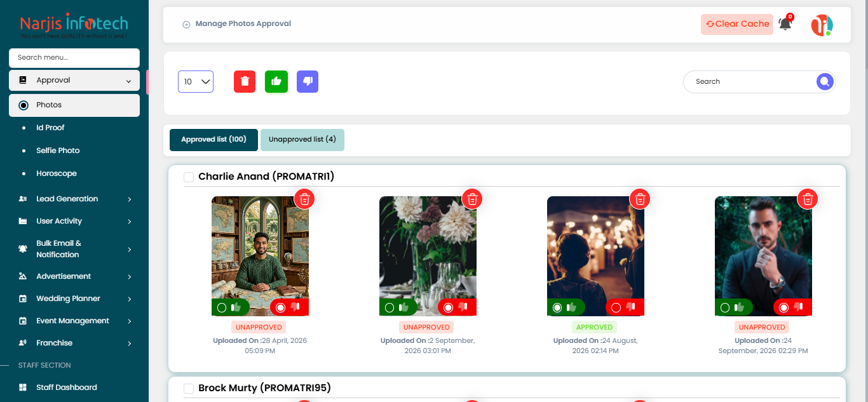
Task: Go to the Photos sidebar item
Action: [x=74, y=105]
